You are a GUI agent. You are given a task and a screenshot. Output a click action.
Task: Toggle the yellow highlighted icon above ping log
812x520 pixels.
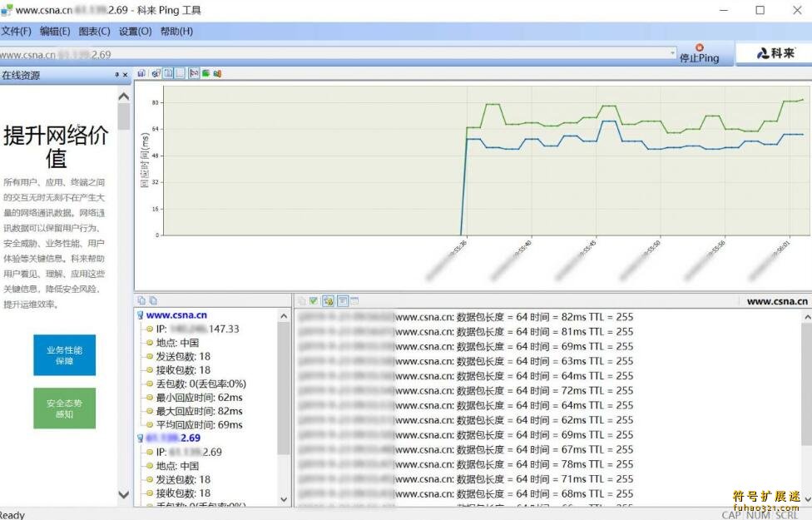click(x=328, y=301)
